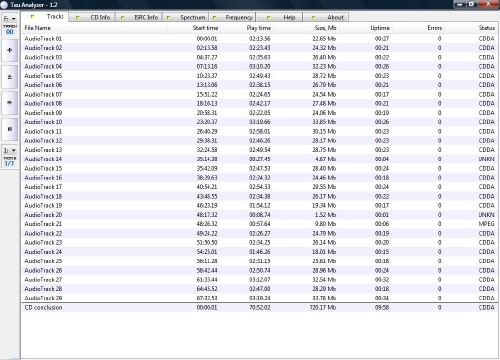
Task: Select the AudioTrack 27 file name
Action: 43,280
